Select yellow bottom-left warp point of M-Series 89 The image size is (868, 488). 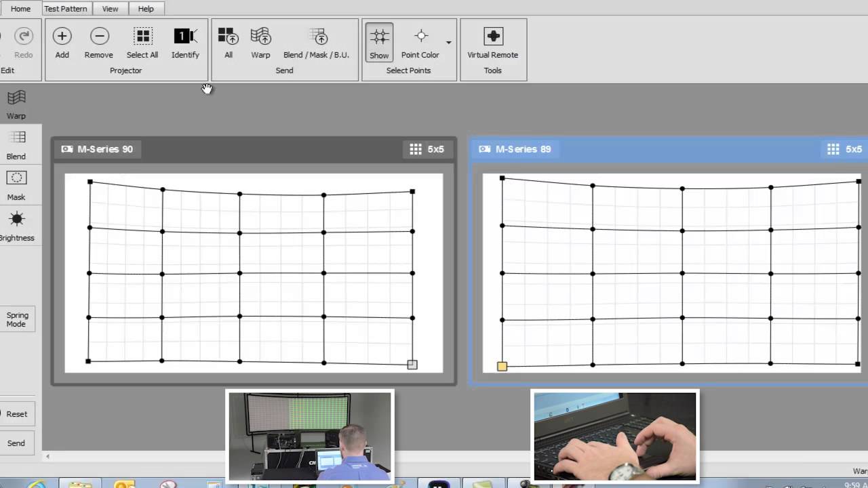pyautogui.click(x=502, y=366)
